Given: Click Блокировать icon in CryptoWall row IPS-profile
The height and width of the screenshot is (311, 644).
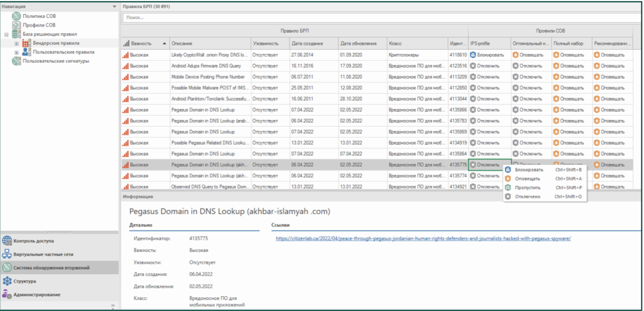Looking at the screenshot, I should 473,55.
